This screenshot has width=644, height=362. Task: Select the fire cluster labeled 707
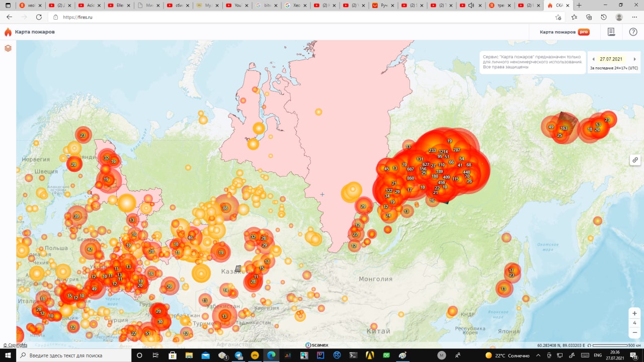click(457, 150)
